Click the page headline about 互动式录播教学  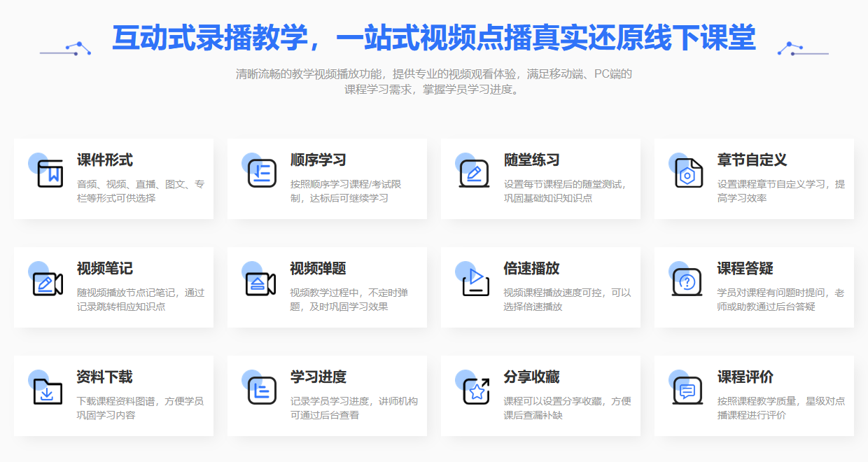[434, 40]
